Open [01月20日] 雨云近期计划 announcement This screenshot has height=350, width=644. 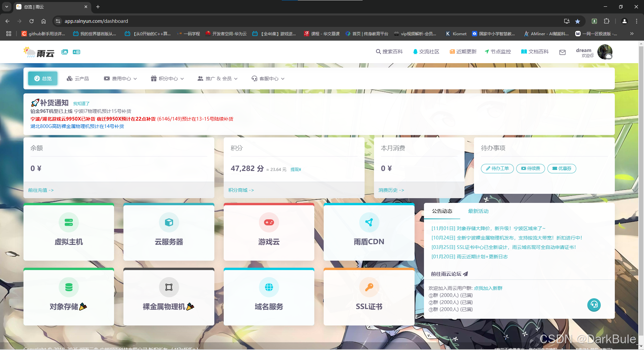[x=470, y=257]
